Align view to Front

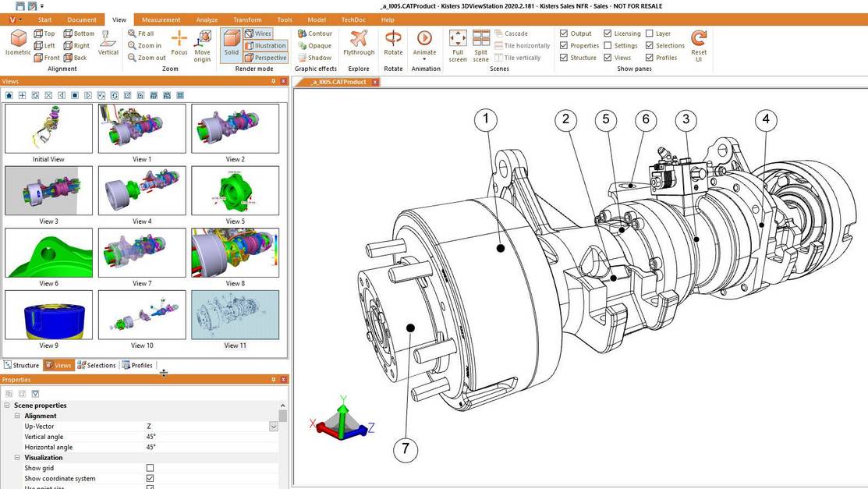tap(47, 58)
